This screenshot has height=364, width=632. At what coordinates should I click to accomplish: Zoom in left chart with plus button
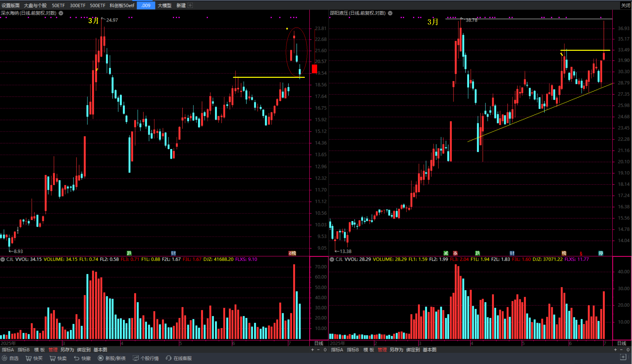pos(312,350)
